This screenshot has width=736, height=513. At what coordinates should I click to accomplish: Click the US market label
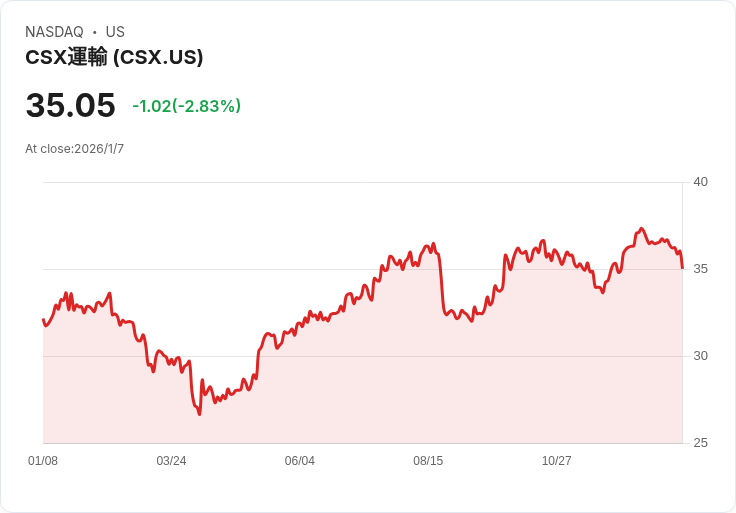point(115,32)
